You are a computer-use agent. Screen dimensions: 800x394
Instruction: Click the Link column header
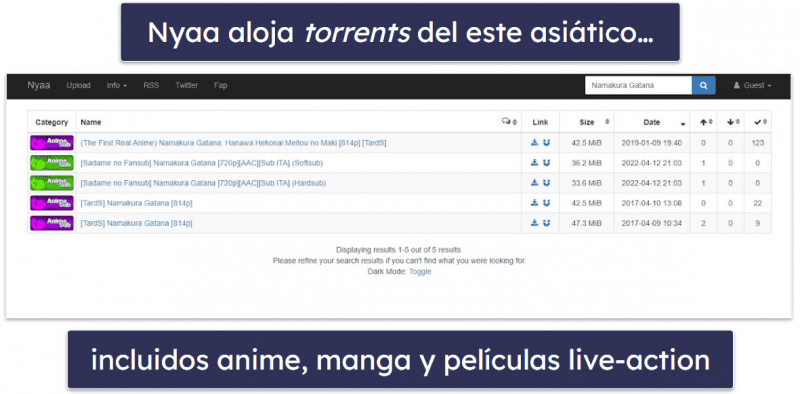540,122
